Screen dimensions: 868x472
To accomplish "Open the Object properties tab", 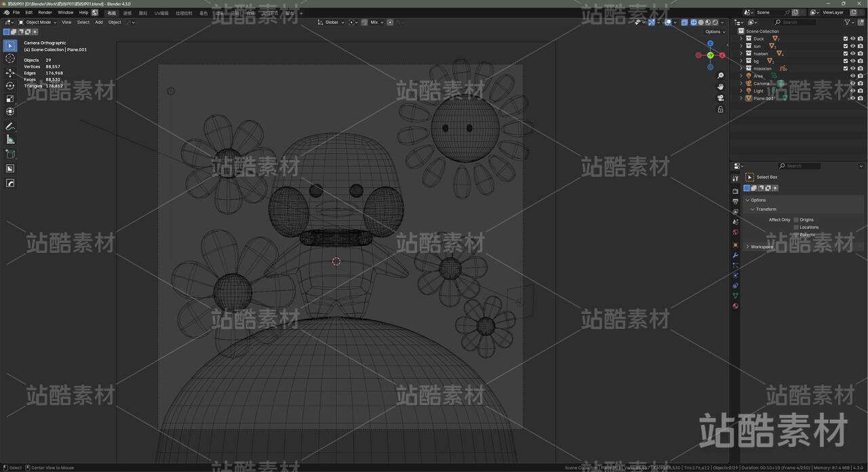I will click(735, 245).
